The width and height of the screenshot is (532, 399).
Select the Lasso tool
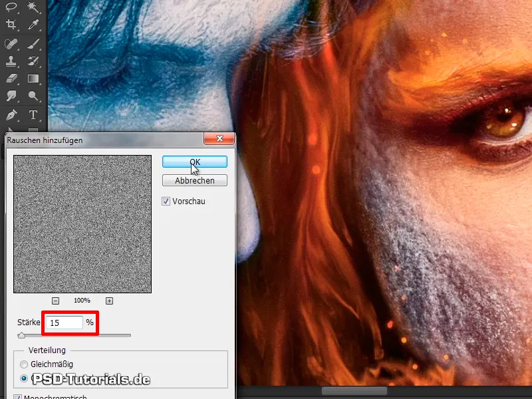(11, 7)
